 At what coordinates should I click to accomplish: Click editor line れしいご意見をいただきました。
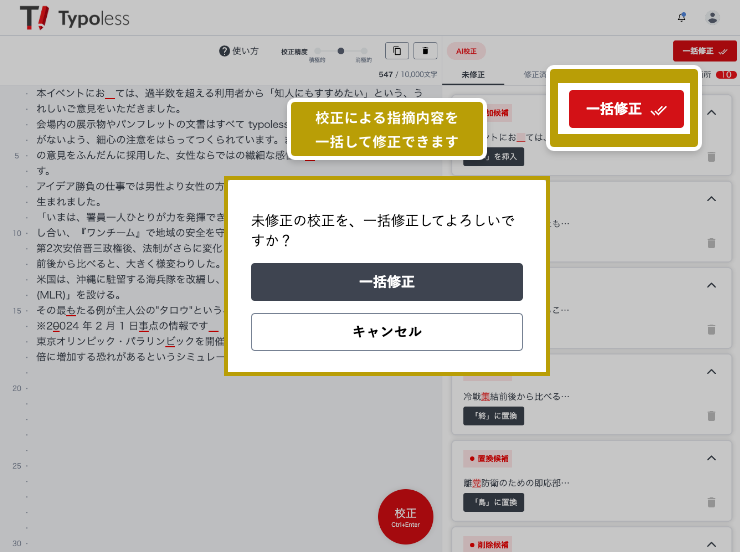point(109,109)
